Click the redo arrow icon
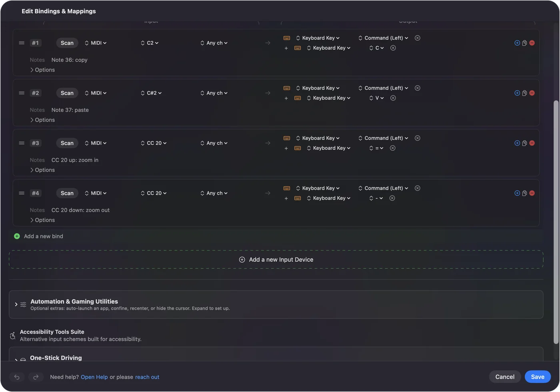The image size is (560, 392). (36, 377)
